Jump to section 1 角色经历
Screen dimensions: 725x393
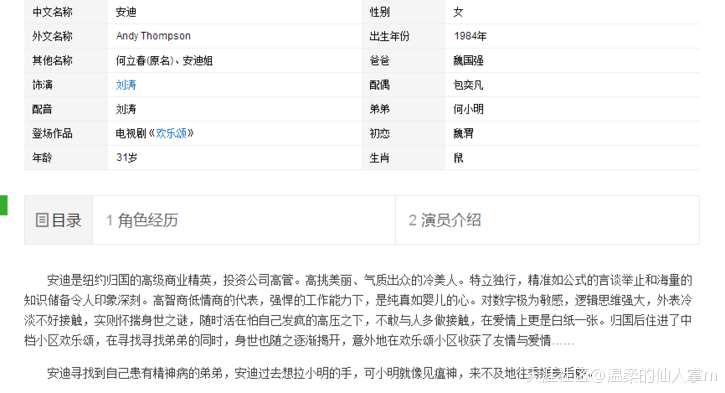click(x=142, y=220)
